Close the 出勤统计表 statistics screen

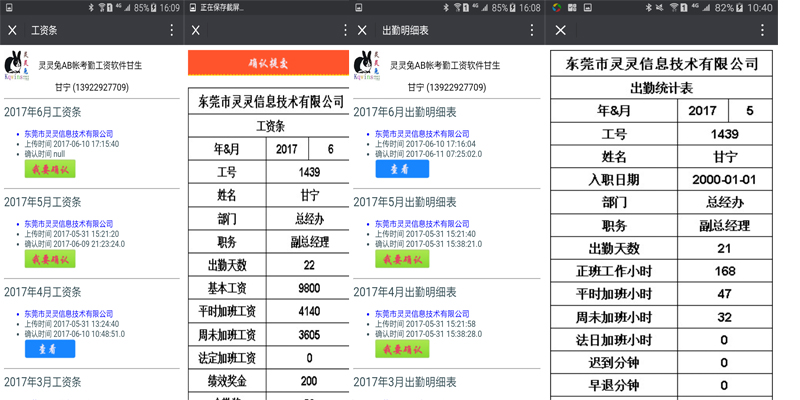coord(560,30)
